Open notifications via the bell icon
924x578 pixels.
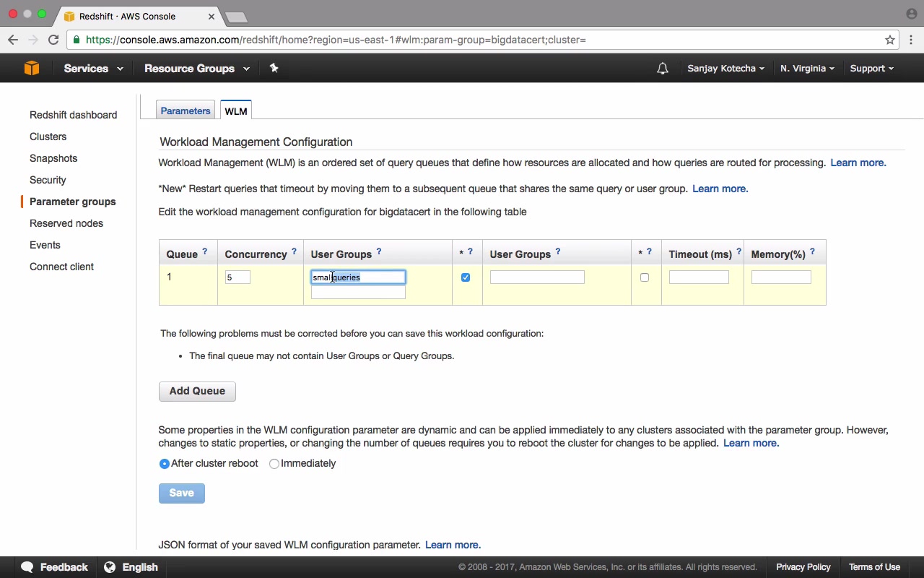(662, 69)
